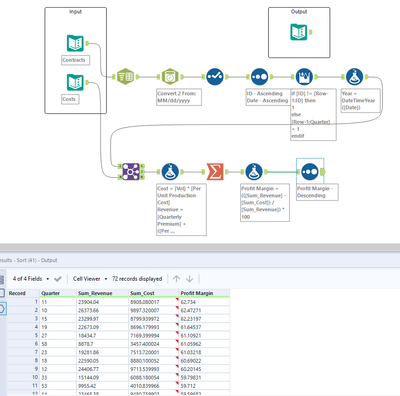Click the up arrow in results toolbar

pyautogui.click(x=176, y=279)
